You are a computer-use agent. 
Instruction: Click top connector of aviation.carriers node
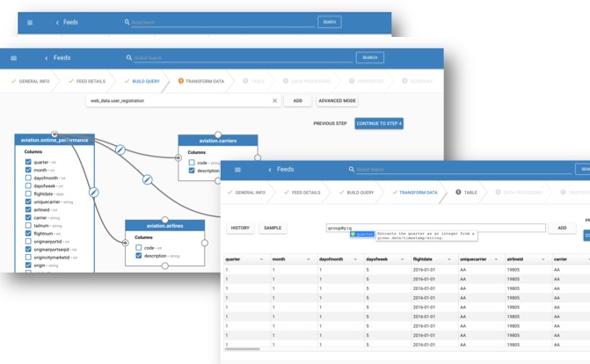coord(218,135)
